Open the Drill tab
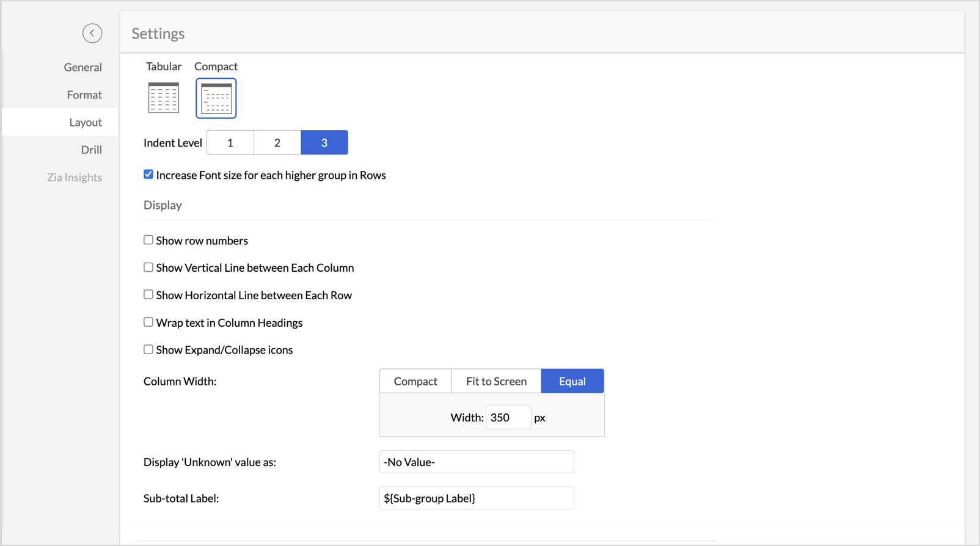Image resolution: width=980 pixels, height=546 pixels. [91, 150]
